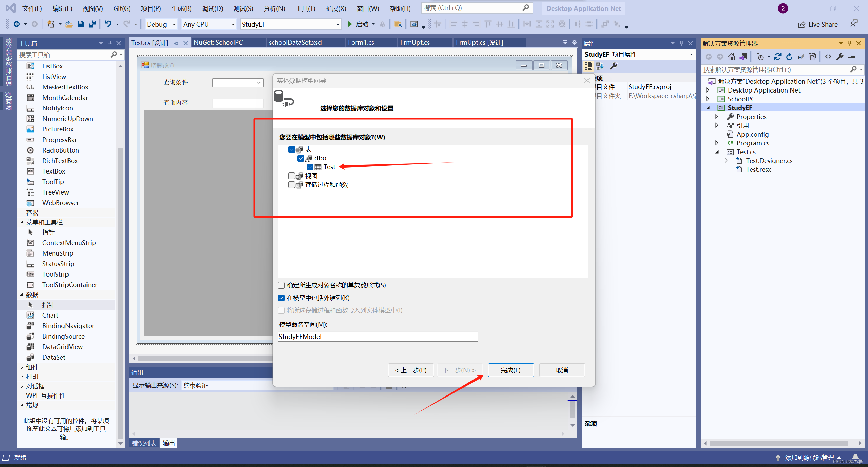Open the 工具(T) menu
The width and height of the screenshot is (868, 467).
click(x=305, y=8)
